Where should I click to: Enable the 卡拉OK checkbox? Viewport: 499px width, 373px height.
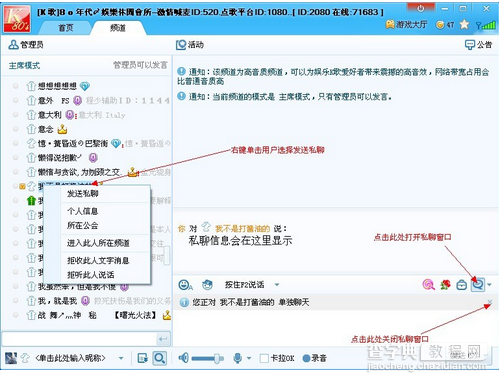[x=264, y=358]
